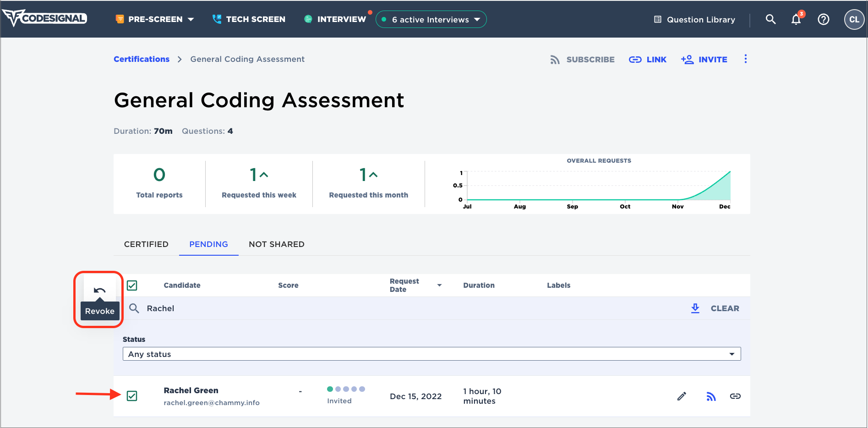Click the Invite button
868x428 pixels.
(x=704, y=60)
